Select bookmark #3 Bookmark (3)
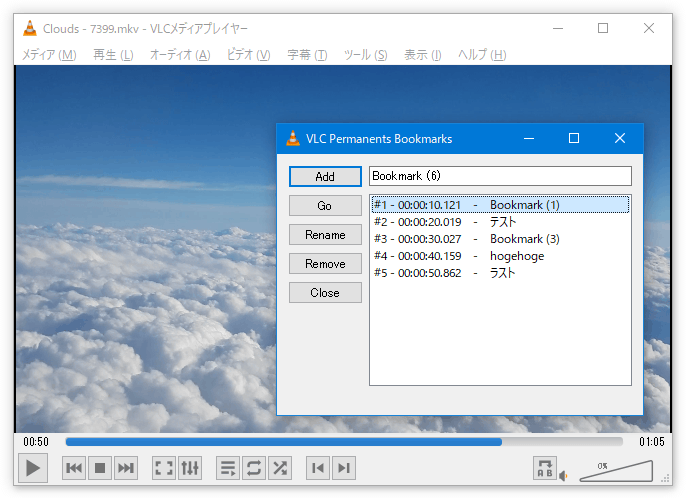The width and height of the screenshot is (686, 498). point(500,239)
